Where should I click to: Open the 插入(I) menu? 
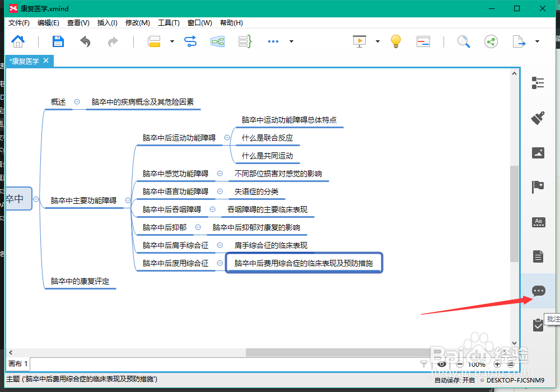coord(107,23)
